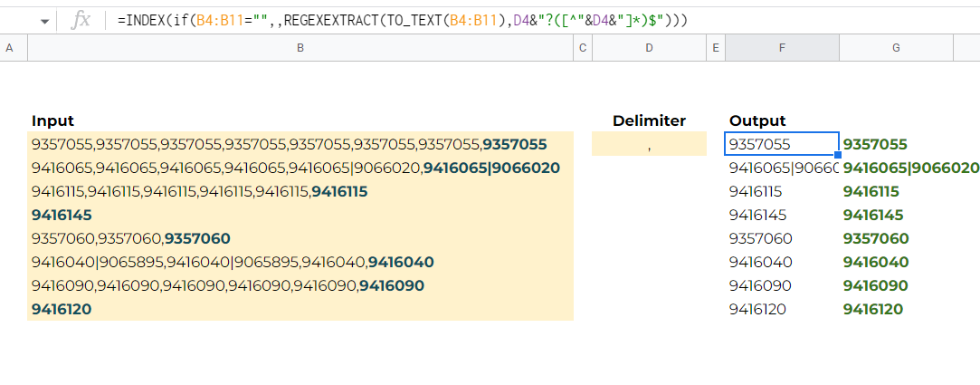980x385 pixels.
Task: Select input cell ending in bold 9416090
Action: click(x=300, y=285)
